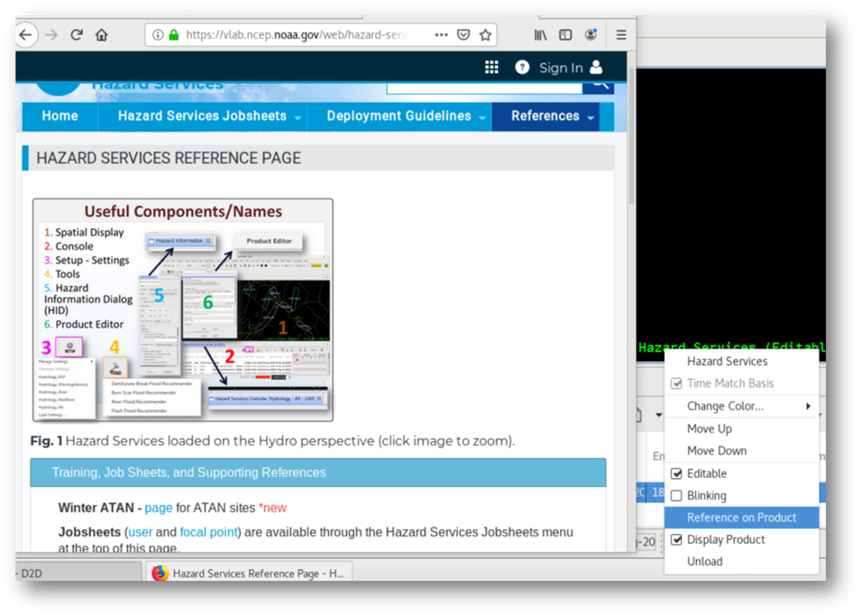This screenshot has width=861, height=616.
Task: View the secure connection padlock icon
Action: pos(174,35)
